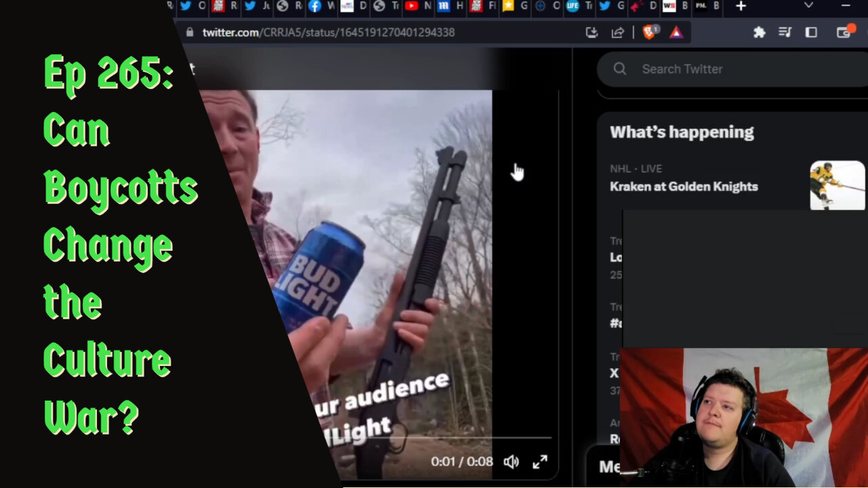This screenshot has width=868, height=488.
Task: Click the 0:01 / 0:08 video timestamp
Action: click(x=462, y=462)
